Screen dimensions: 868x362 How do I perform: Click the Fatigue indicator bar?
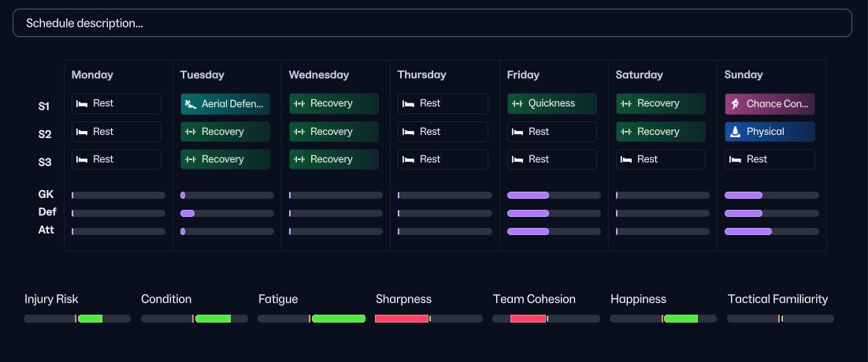coord(312,319)
